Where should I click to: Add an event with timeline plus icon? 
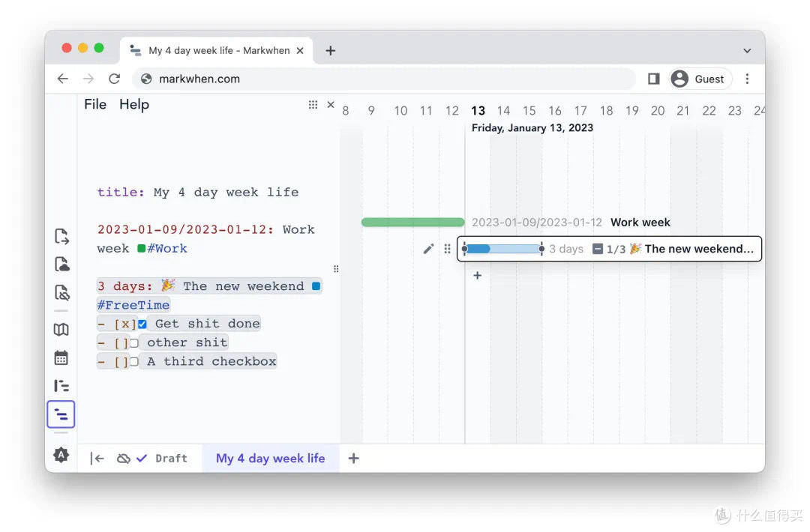pos(477,276)
